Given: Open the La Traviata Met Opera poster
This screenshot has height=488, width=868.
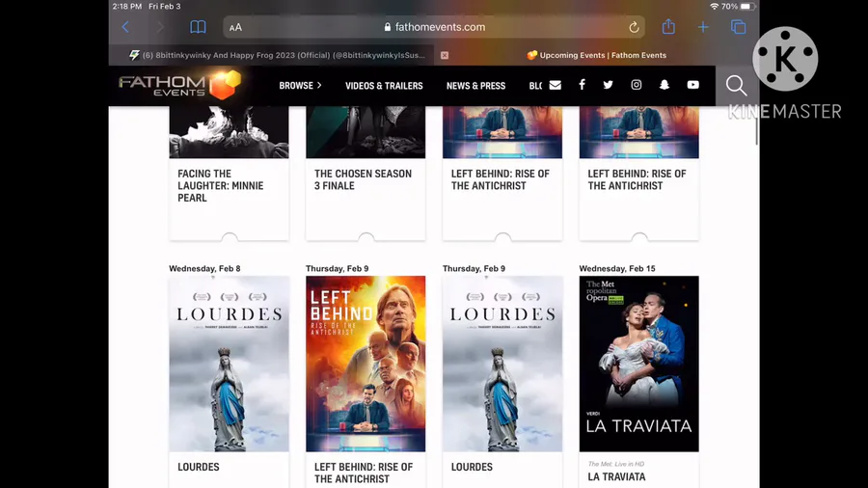Looking at the screenshot, I should pos(638,364).
